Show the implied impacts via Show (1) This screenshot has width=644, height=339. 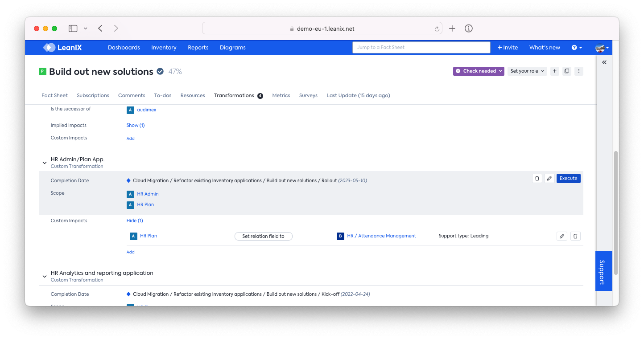tap(136, 126)
